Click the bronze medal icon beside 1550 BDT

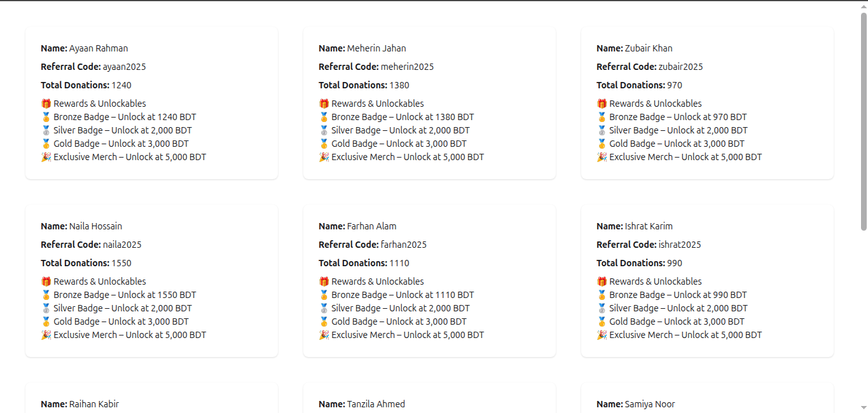point(46,295)
